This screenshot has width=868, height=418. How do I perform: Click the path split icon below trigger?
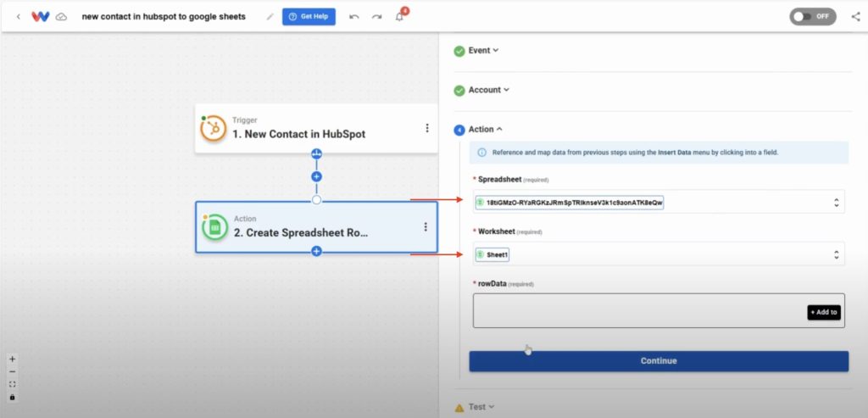click(317, 154)
